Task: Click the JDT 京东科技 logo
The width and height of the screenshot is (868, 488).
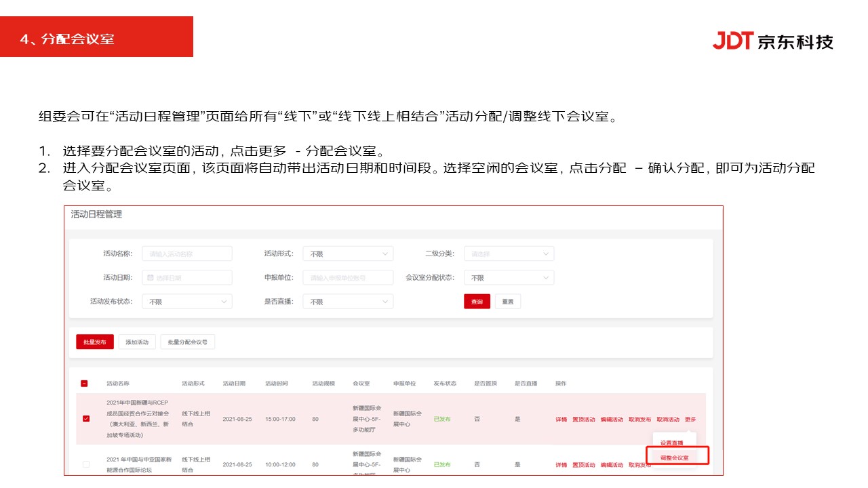Action: click(x=772, y=41)
